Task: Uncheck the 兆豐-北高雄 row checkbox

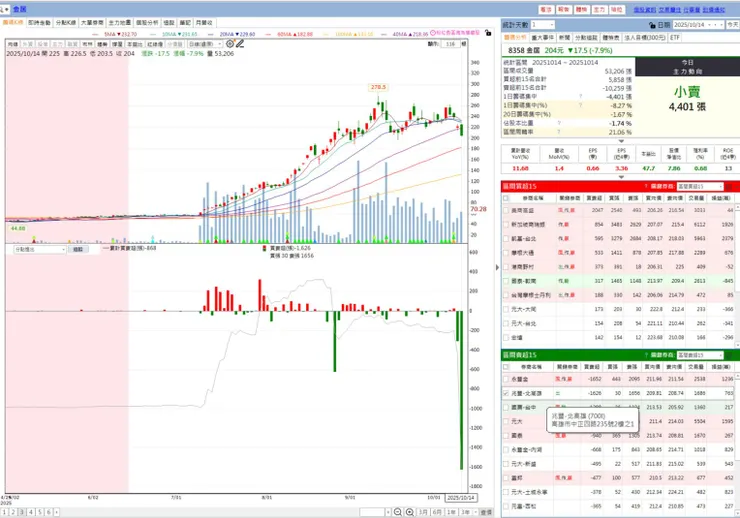Action: [x=506, y=393]
